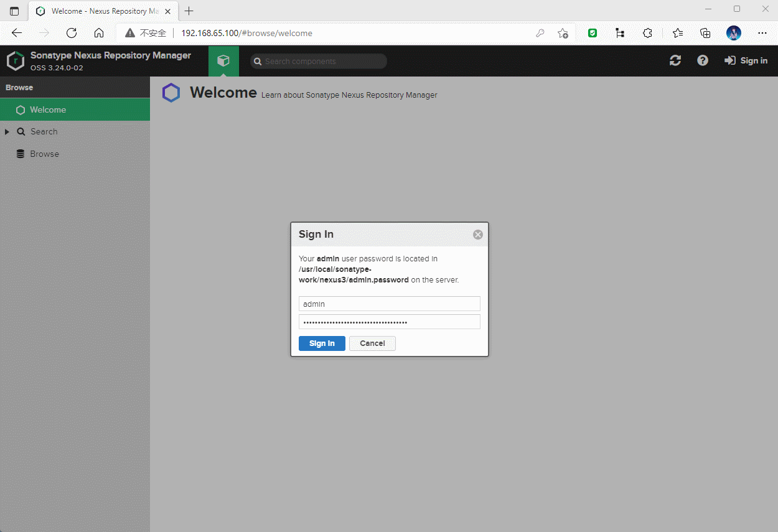Select Welcome in the Browse sidebar
The image size is (778, 532).
(75, 110)
